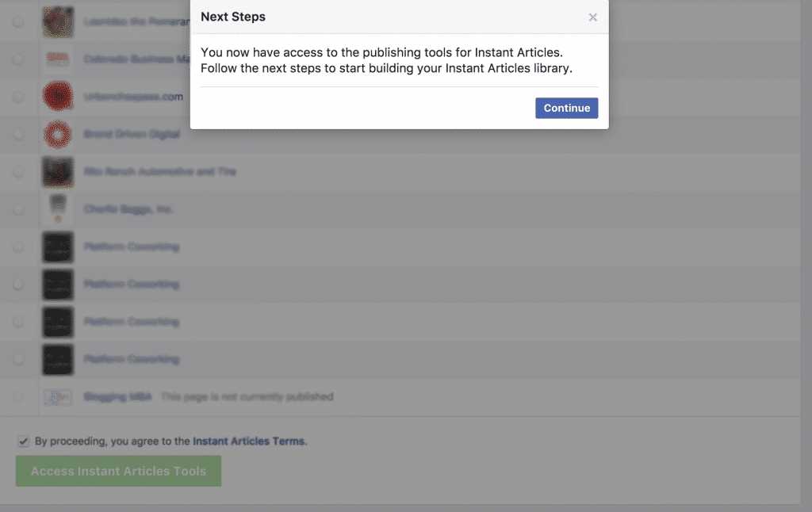Click the Urbanchospass.com page red icon
The width and height of the screenshot is (812, 512).
pyautogui.click(x=58, y=97)
